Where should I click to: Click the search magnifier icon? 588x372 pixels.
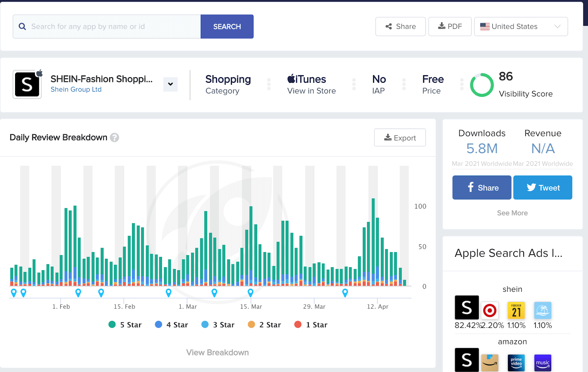tap(22, 26)
